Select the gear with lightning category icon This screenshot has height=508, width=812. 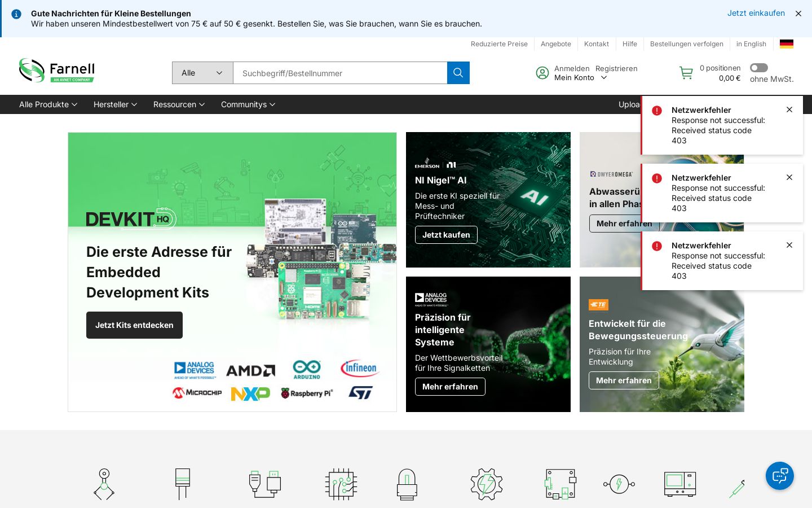pos(487,484)
